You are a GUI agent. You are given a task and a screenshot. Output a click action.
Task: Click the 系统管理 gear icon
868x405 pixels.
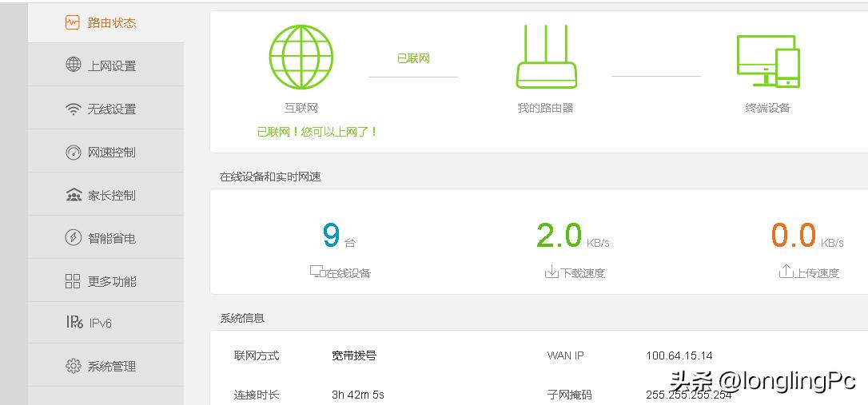[73, 366]
